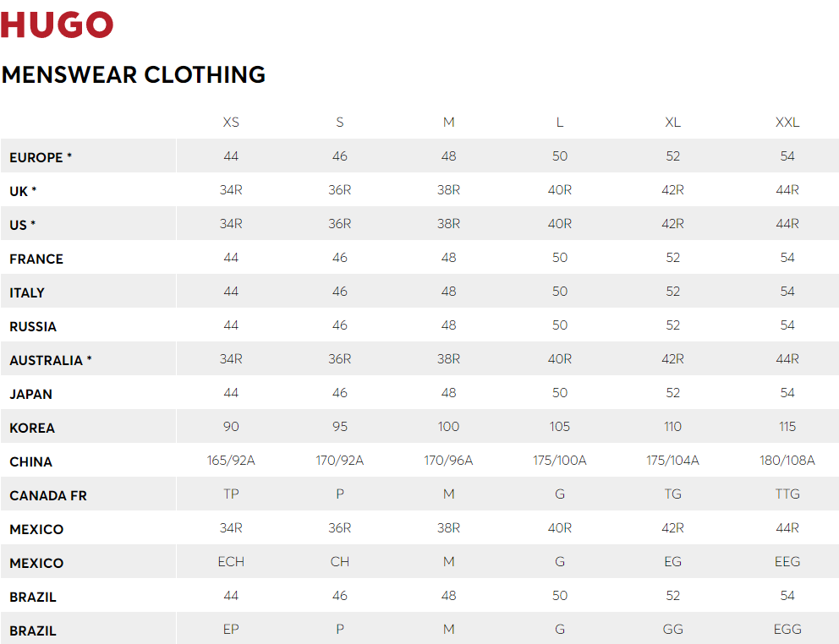Select the US row label
This screenshot has height=644, width=839.
pos(23,225)
